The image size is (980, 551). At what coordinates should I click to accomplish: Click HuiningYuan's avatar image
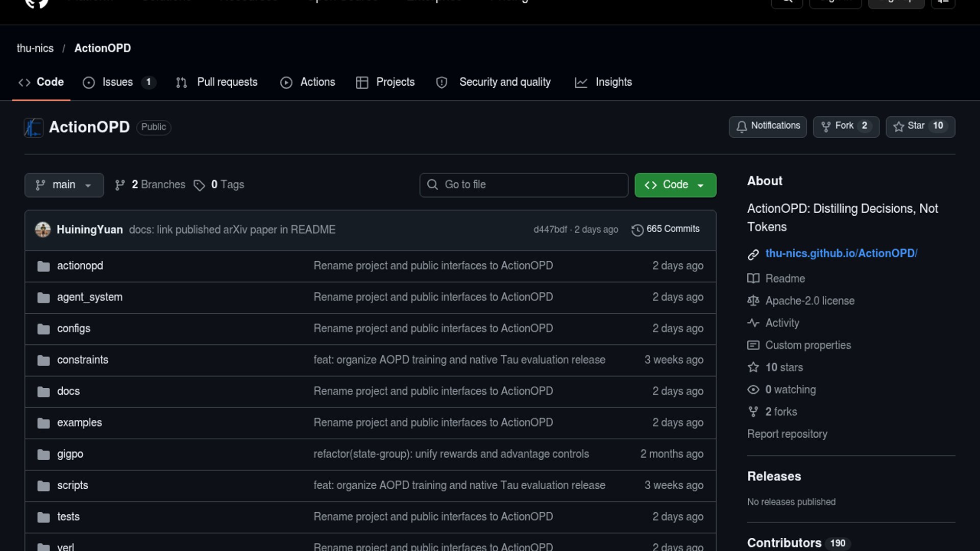[43, 230]
